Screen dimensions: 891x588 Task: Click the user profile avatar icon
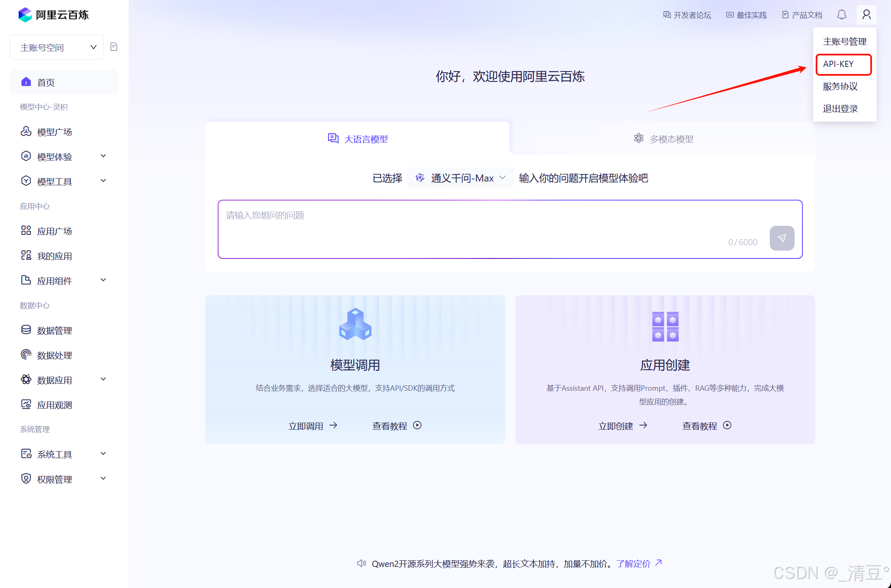pos(866,15)
